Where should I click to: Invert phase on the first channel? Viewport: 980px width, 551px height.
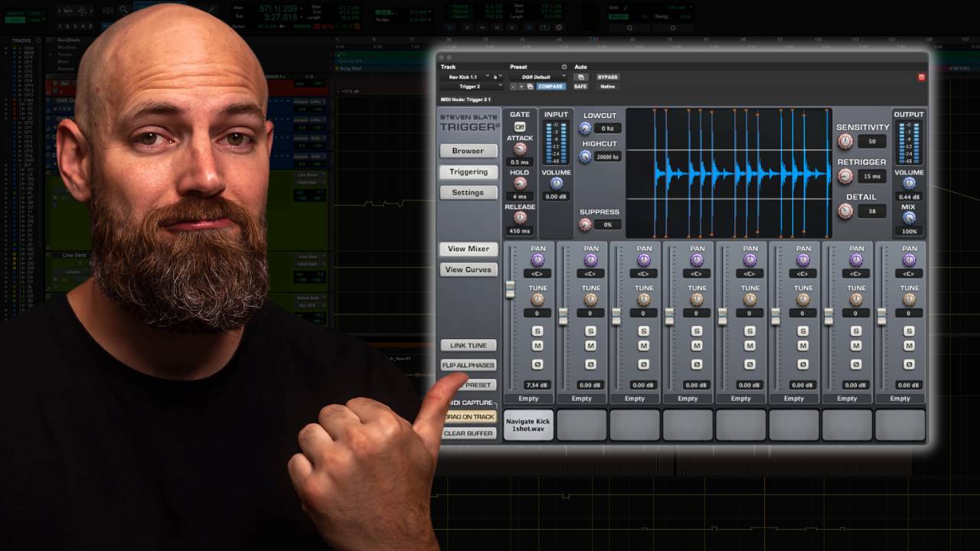(x=537, y=365)
